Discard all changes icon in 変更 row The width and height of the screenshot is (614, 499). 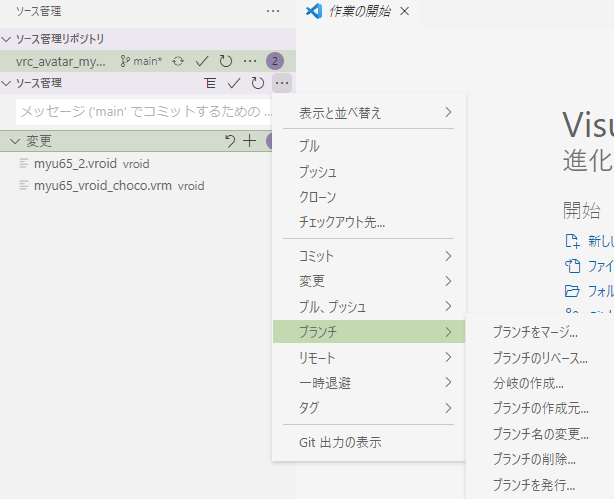(230, 141)
